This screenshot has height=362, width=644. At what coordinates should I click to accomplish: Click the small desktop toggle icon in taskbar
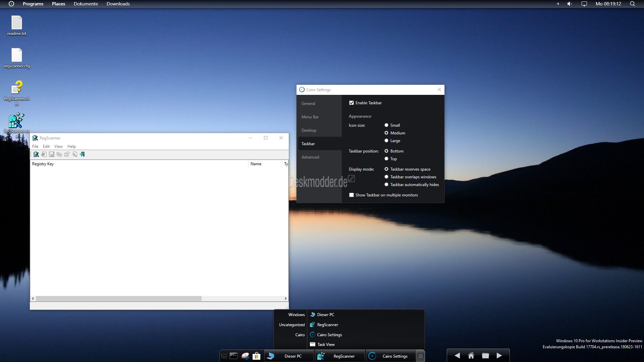(x=224, y=356)
